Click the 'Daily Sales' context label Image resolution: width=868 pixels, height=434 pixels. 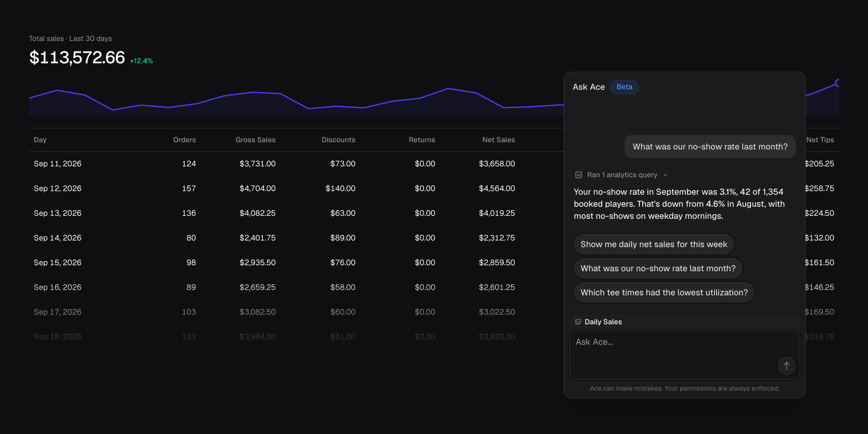(603, 322)
